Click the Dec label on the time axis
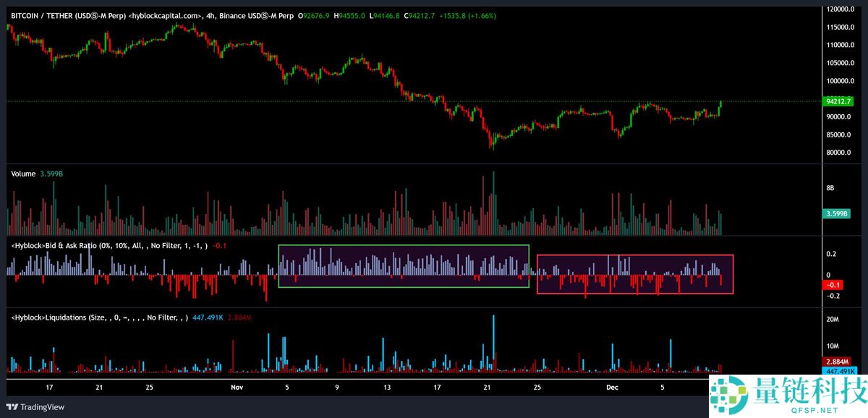Viewport: 868px width, 418px height. pyautogui.click(x=611, y=387)
